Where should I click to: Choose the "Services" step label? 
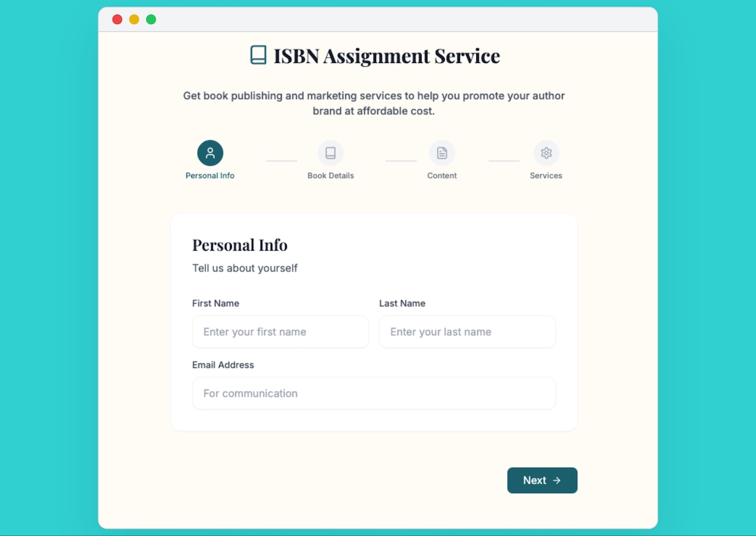(x=546, y=176)
